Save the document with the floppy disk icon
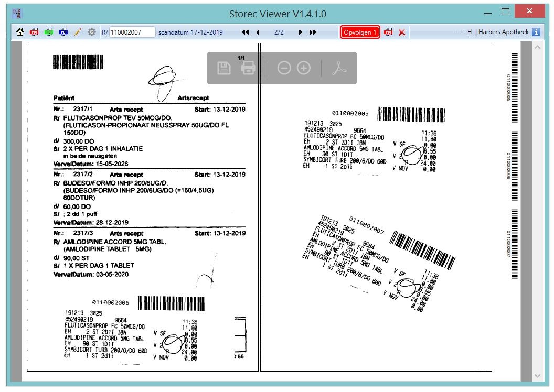 [x=224, y=68]
